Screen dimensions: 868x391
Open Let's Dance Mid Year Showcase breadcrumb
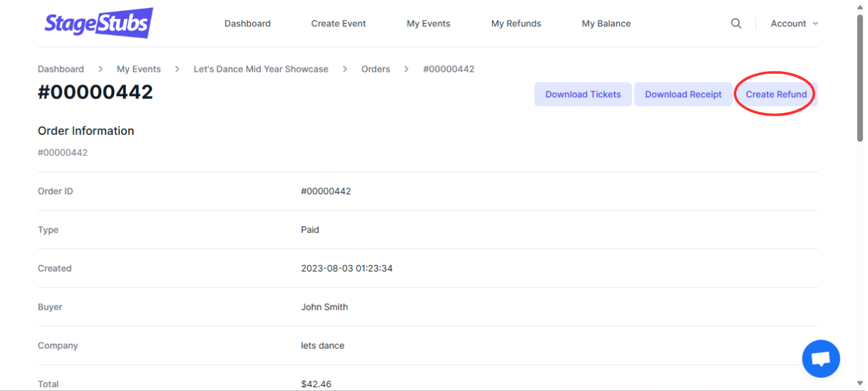point(261,69)
